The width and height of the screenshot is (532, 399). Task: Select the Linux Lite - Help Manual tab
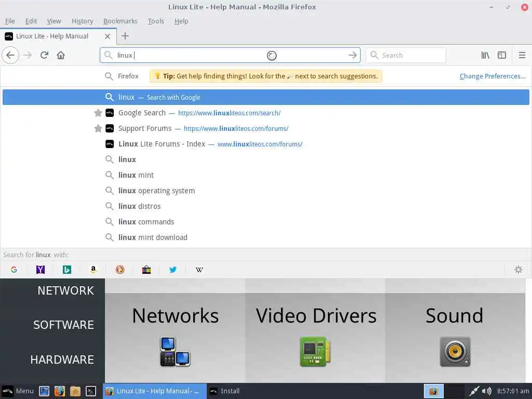point(52,36)
